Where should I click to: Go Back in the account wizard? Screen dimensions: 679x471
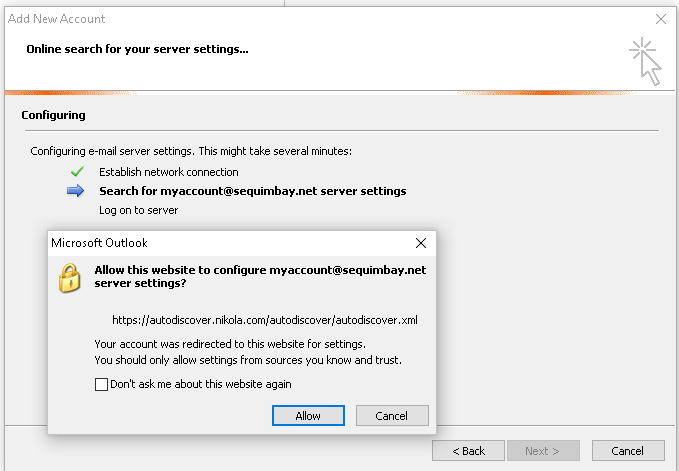(x=468, y=451)
